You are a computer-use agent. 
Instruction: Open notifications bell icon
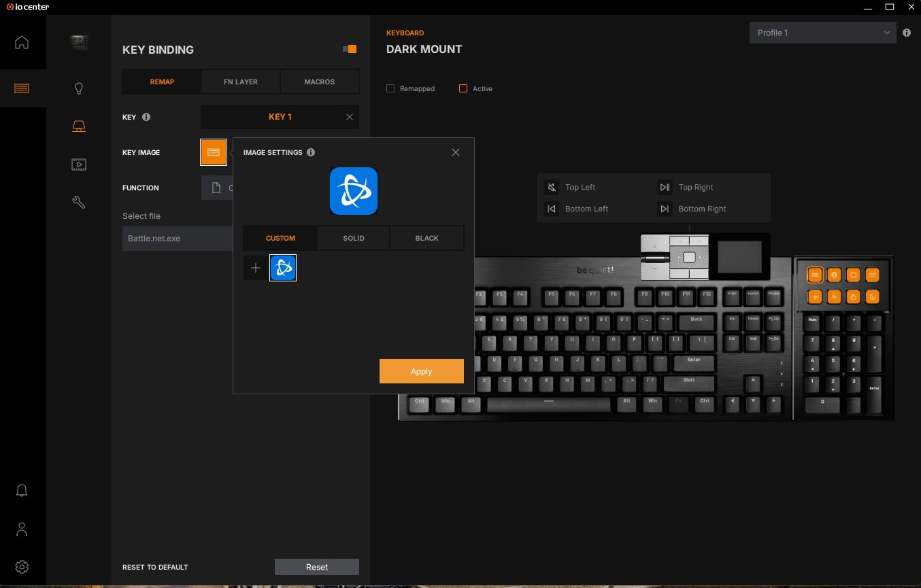click(x=22, y=490)
